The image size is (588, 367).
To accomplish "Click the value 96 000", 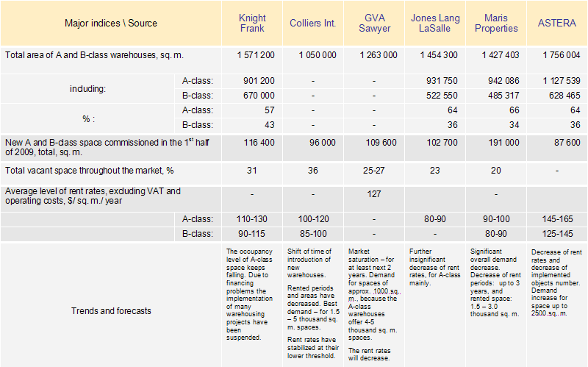I will coord(323,143).
